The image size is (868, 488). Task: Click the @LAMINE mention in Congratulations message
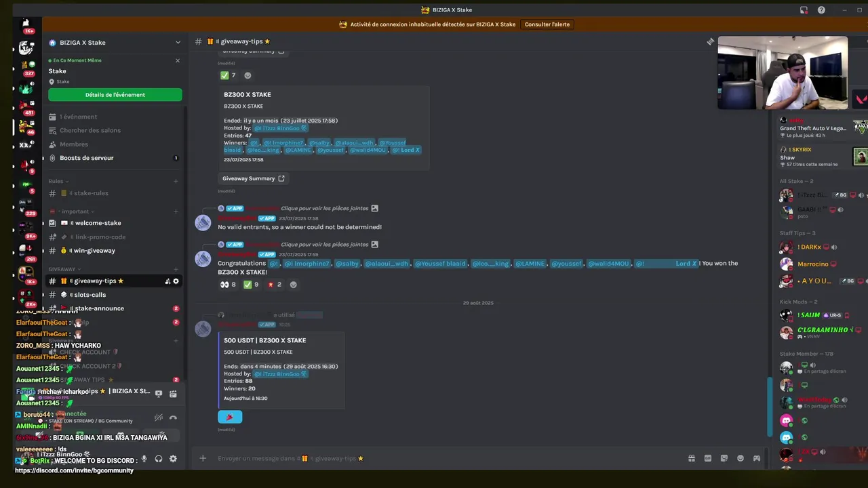530,264
